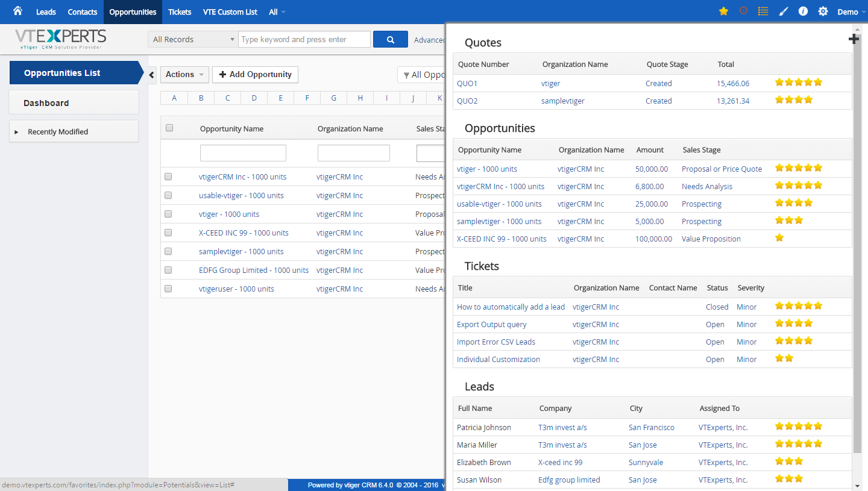Open the info circle icon
Viewport: 868px width, 491px height.
tap(803, 11)
